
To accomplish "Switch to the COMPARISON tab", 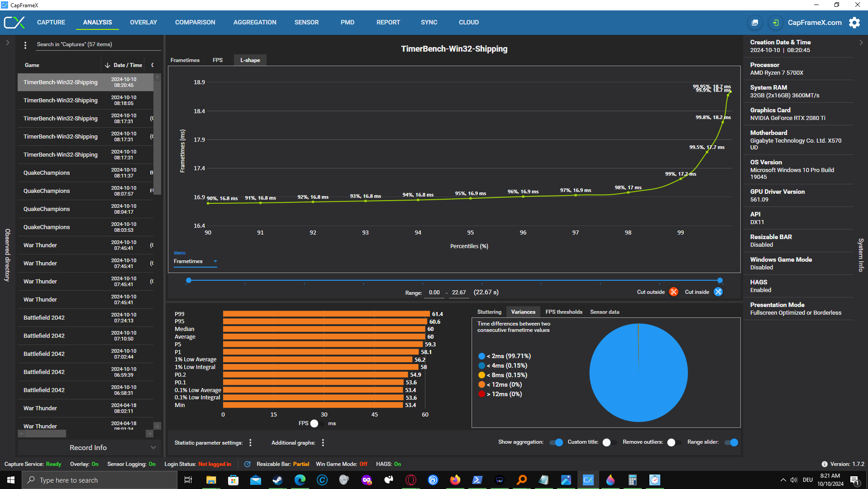I will coord(195,22).
